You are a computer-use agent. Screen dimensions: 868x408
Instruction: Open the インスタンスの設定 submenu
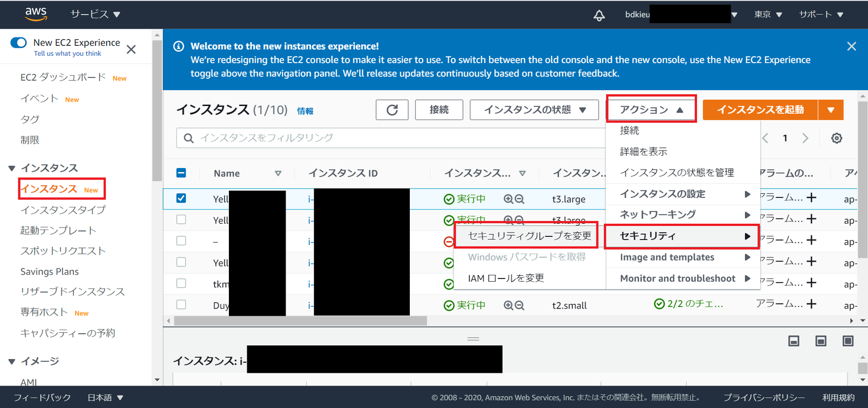[683, 194]
